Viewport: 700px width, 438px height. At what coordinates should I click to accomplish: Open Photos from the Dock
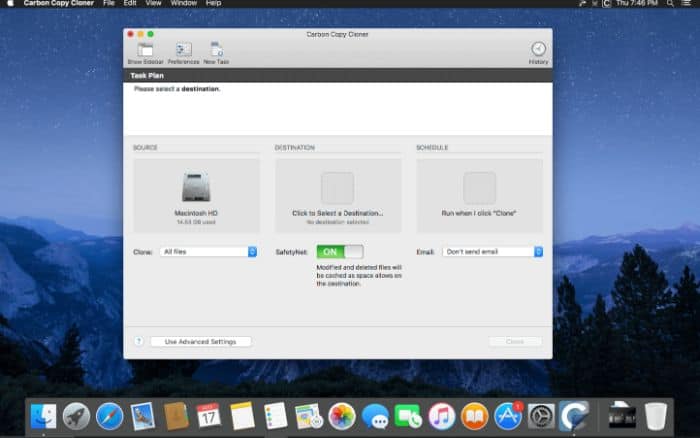pos(342,416)
